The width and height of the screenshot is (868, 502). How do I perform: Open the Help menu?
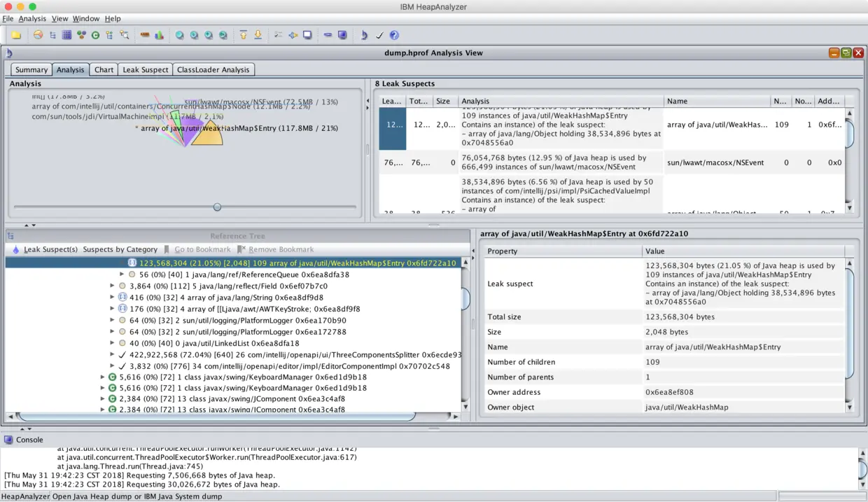click(x=113, y=18)
